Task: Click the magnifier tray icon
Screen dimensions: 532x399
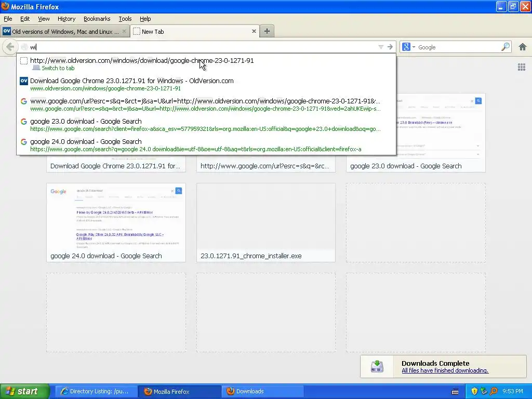Action: 494,391
